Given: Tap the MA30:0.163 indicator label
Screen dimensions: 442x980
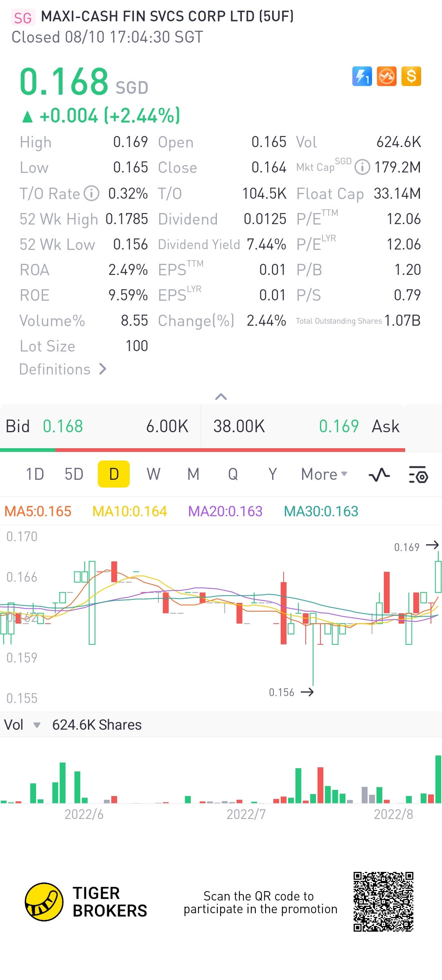Looking at the screenshot, I should (x=321, y=511).
